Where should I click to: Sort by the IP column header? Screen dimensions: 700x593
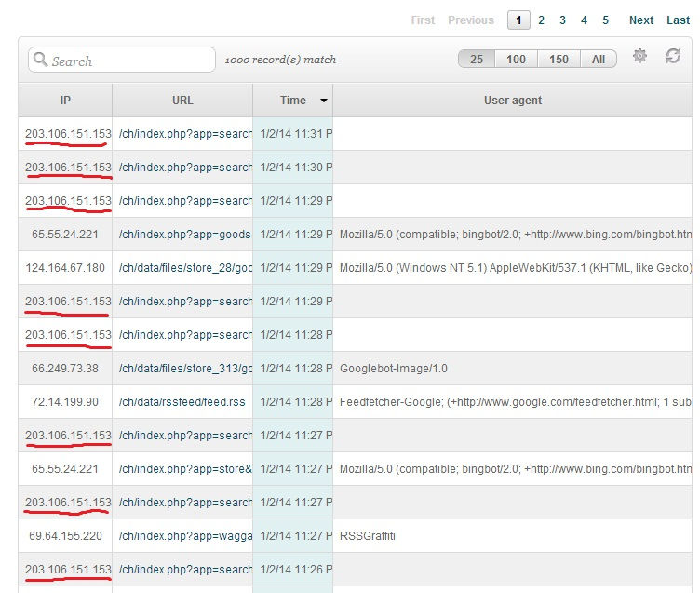65,101
